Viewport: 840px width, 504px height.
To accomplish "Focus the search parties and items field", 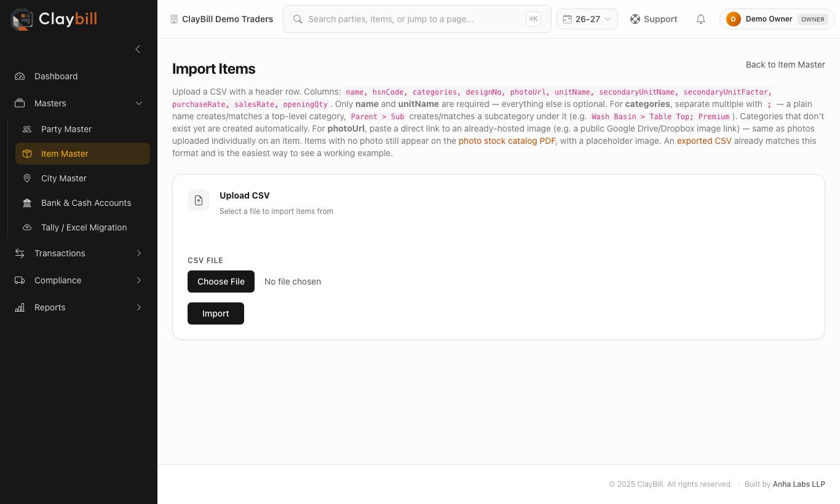I will coord(417,19).
